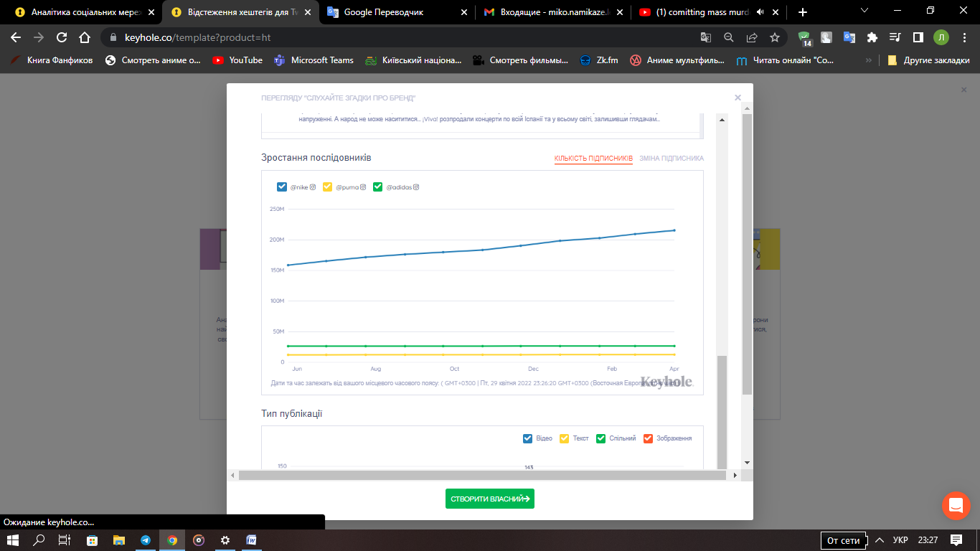
Task: Uncheck the @nike series checkbox
Action: [x=282, y=187]
